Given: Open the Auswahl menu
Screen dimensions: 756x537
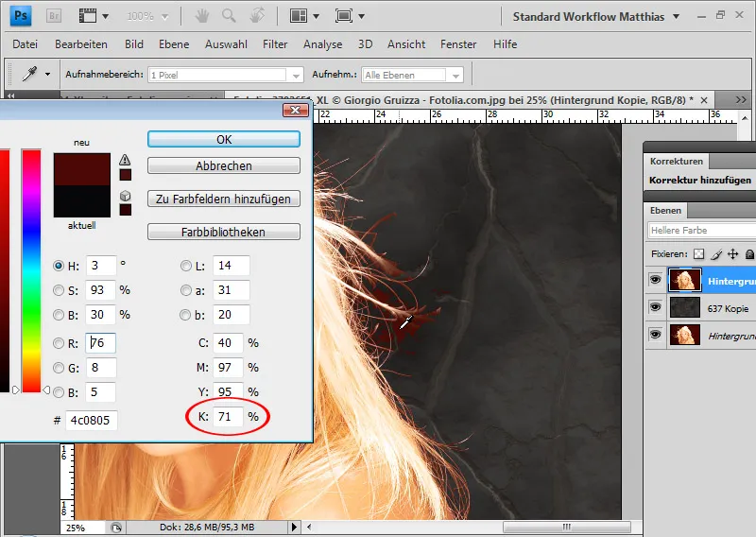Looking at the screenshot, I should coord(226,44).
